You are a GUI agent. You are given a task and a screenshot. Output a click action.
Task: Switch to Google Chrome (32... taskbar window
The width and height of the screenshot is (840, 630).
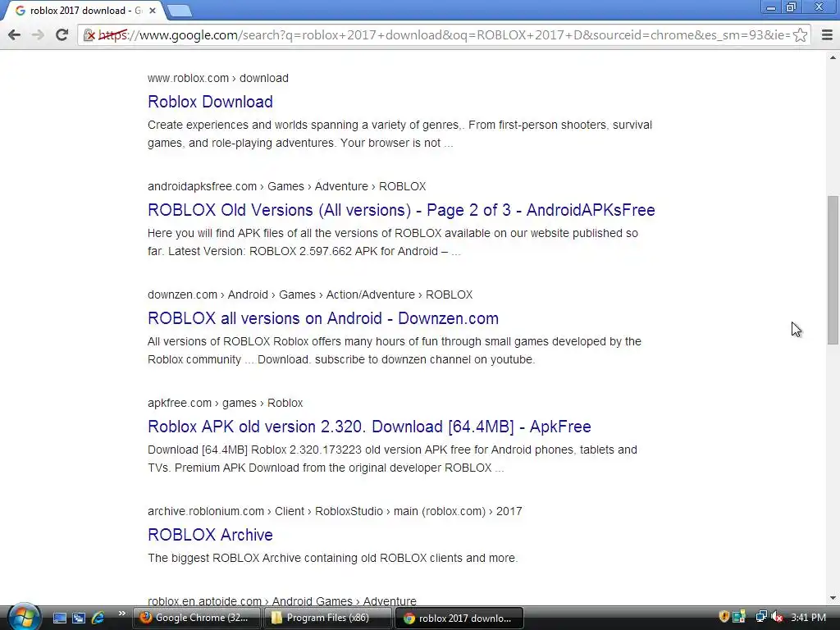(197, 618)
